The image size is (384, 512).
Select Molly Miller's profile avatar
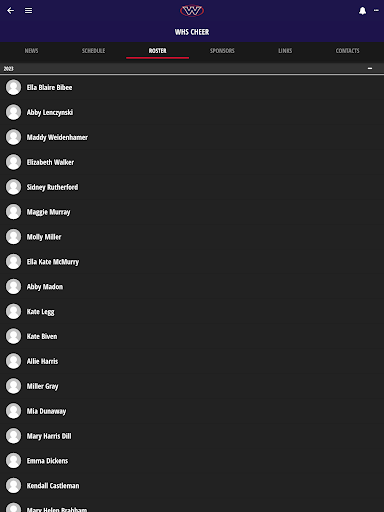point(14,237)
